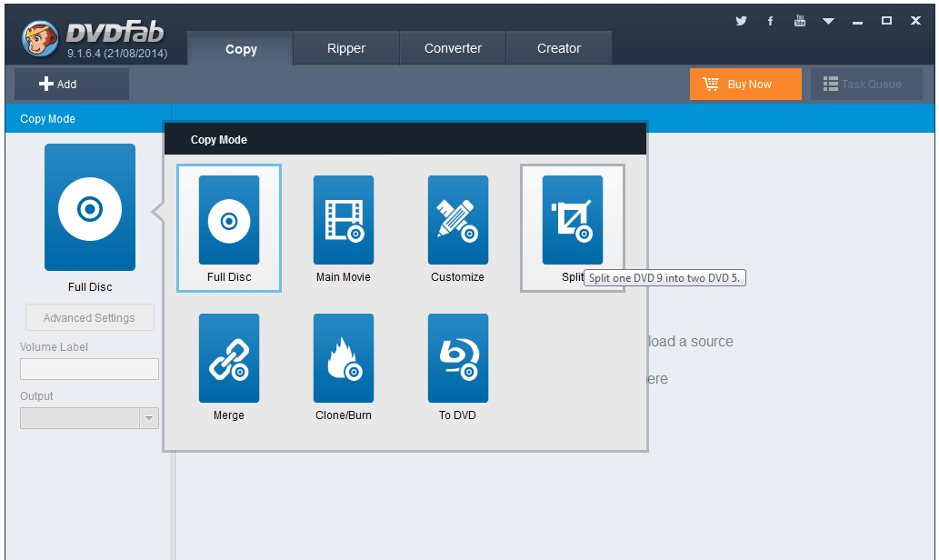The width and height of the screenshot is (939, 560).
Task: Click the Facebook icon in title bar
Action: pos(770,19)
